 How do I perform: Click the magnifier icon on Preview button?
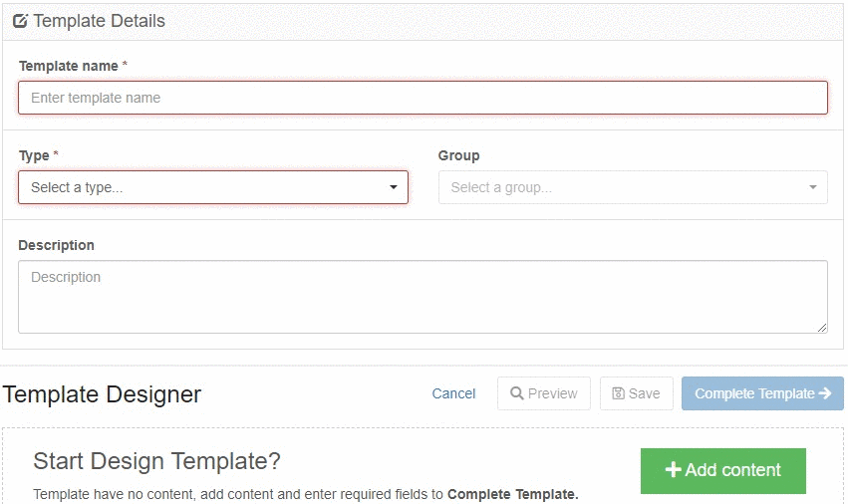517,393
